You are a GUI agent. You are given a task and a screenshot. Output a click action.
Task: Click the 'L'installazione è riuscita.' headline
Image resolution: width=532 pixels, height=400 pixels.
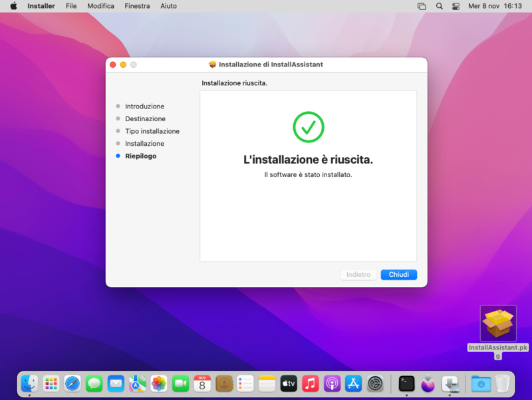tap(308, 160)
